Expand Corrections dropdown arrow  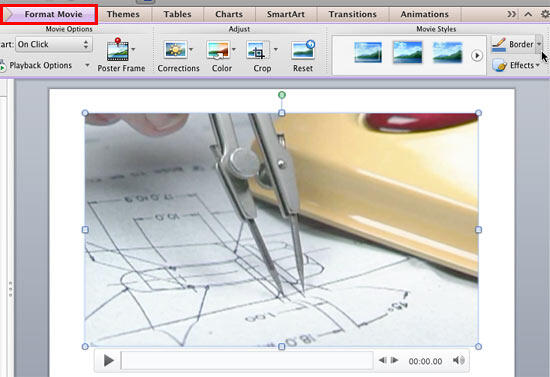191,49
